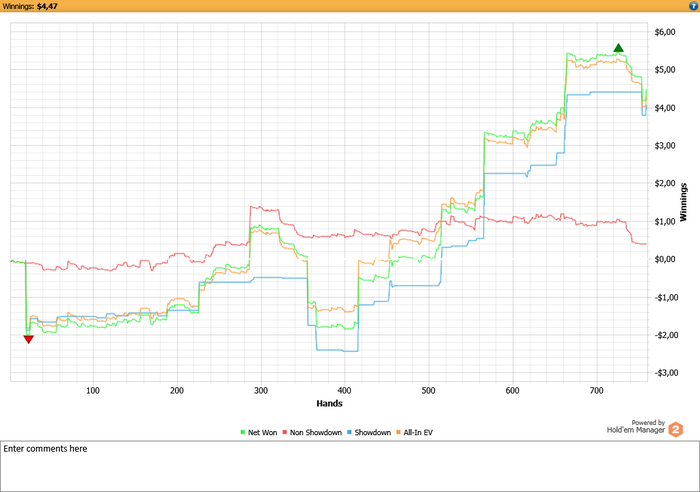Screen dimensions: 700x492
Task: Click the $4,00 y-axis label
Action: 665,108
